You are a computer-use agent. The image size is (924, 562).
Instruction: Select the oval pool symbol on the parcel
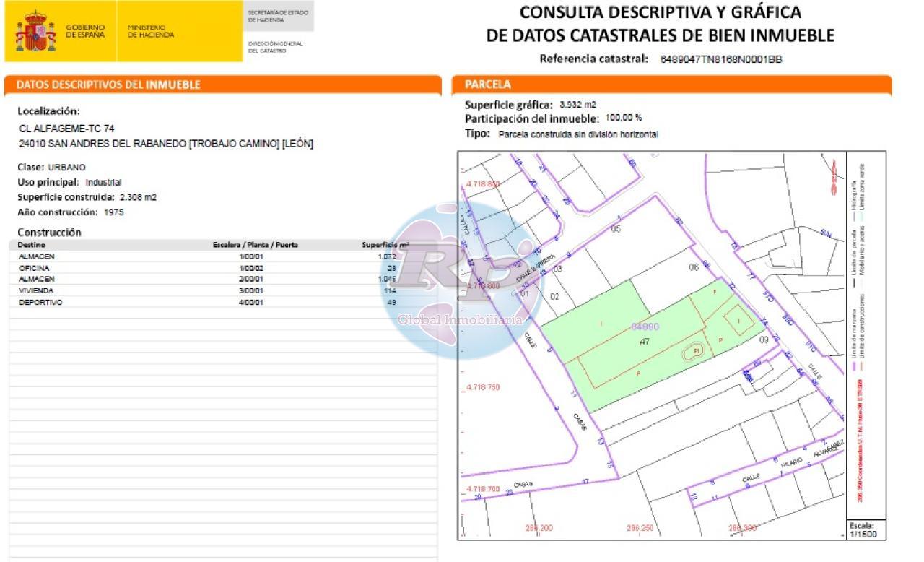pyautogui.click(x=694, y=351)
